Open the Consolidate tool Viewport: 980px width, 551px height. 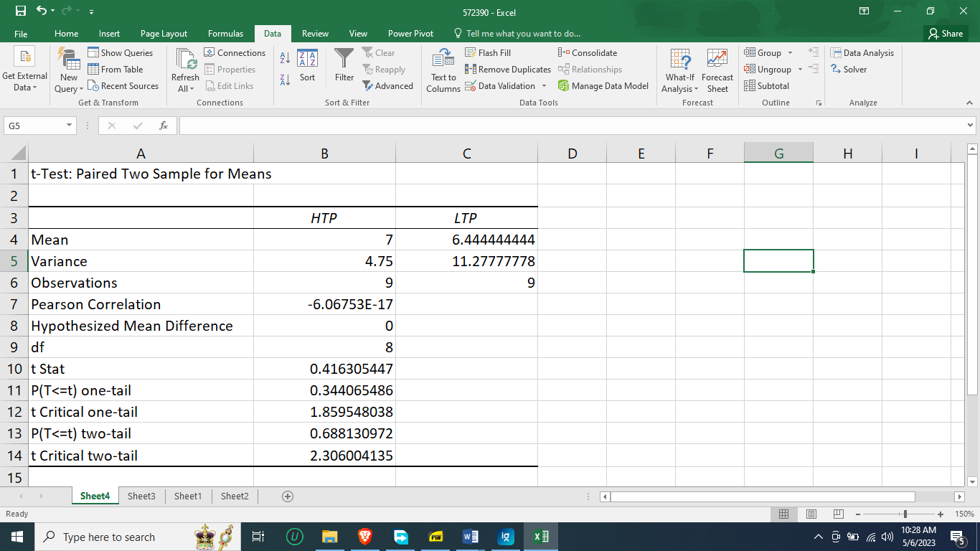coord(593,52)
